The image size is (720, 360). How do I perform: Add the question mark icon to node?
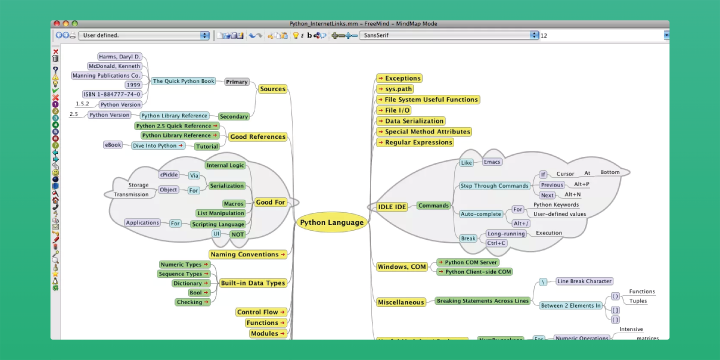(x=56, y=69)
